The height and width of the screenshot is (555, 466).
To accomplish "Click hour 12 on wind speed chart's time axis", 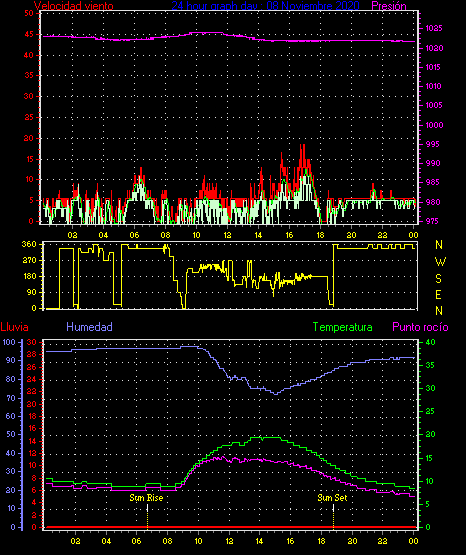I will pyautogui.click(x=227, y=235).
